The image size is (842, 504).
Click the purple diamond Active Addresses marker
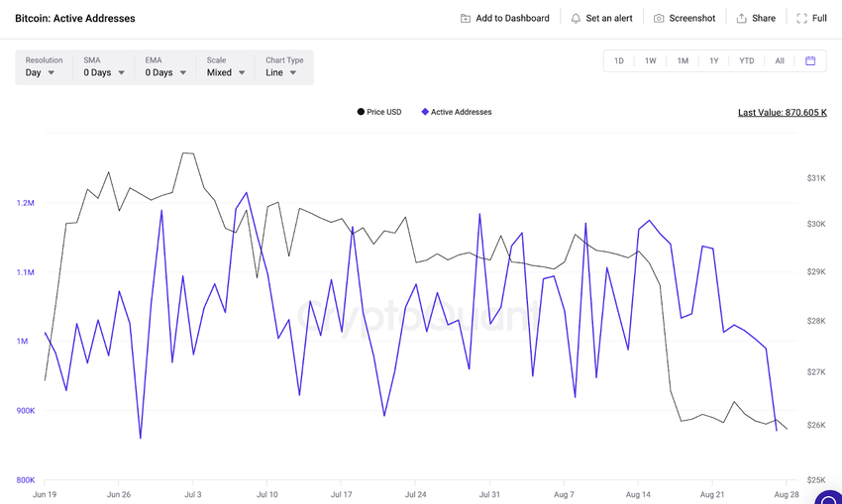(425, 112)
